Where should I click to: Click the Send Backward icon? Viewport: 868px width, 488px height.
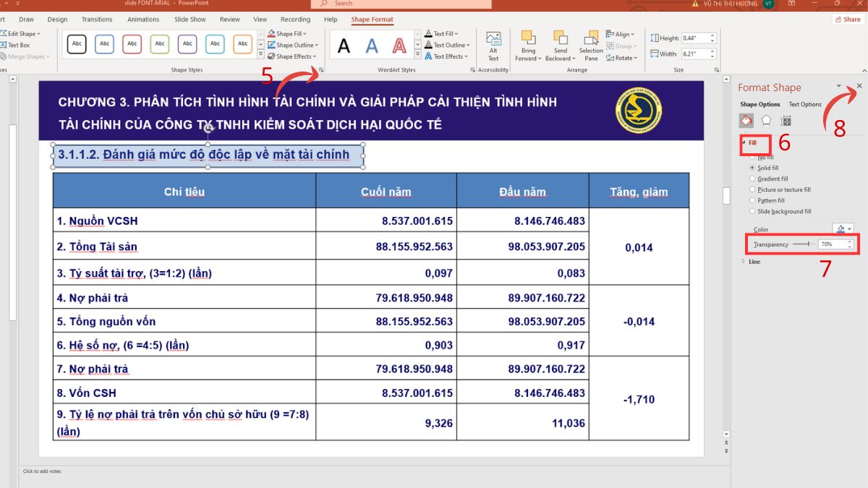pyautogui.click(x=559, y=40)
